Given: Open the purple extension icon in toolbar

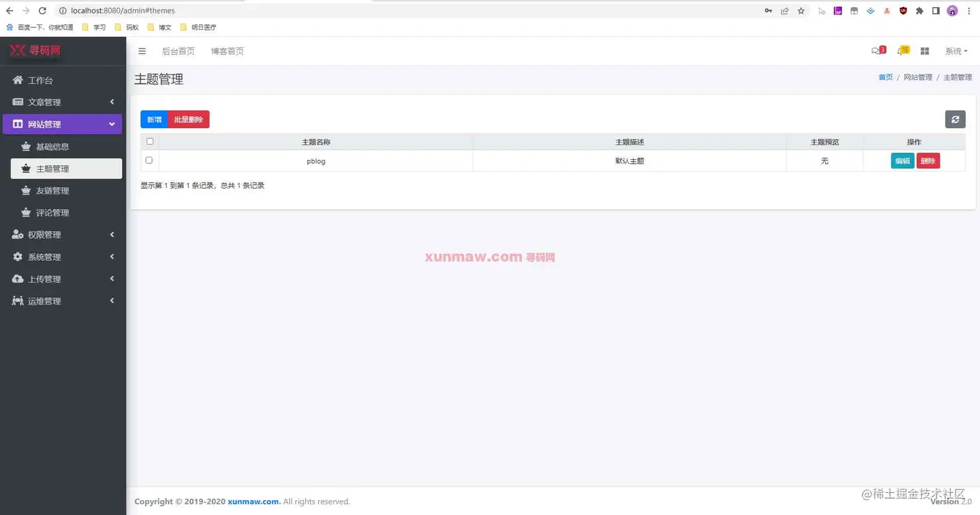Looking at the screenshot, I should pyautogui.click(x=837, y=10).
